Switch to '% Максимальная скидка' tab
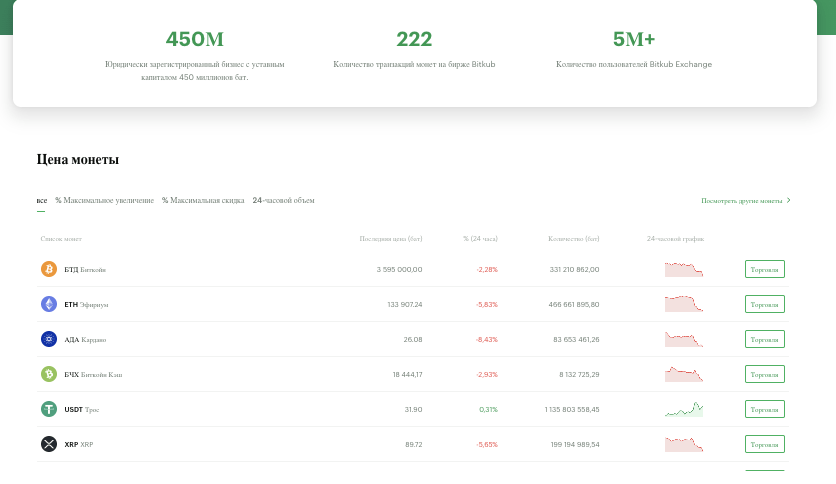This screenshot has width=836, height=484. pos(203,201)
